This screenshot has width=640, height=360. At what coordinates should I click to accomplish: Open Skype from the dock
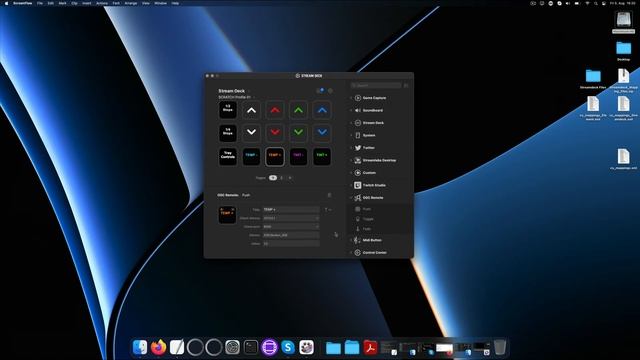click(288, 347)
